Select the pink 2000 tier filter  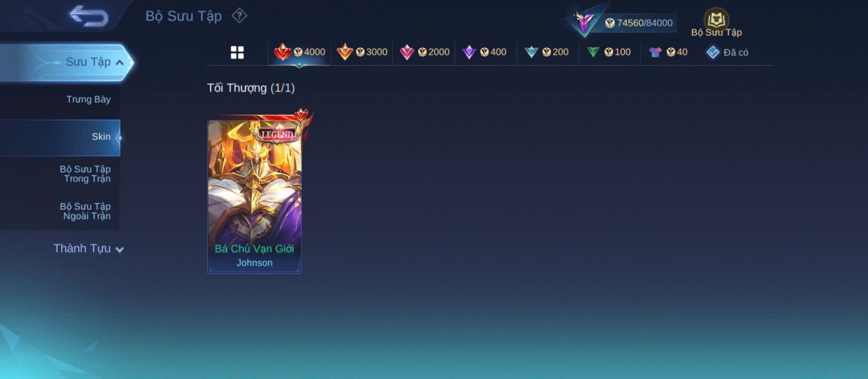coord(424,52)
